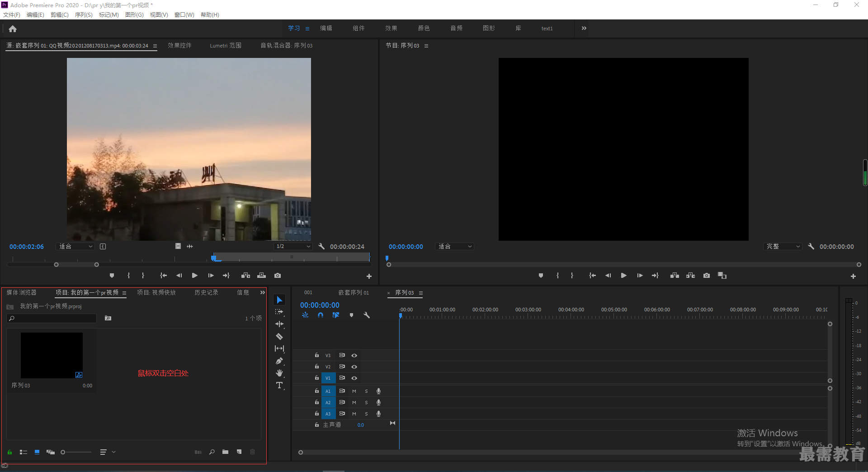Click the Project panel search field

tap(52, 318)
